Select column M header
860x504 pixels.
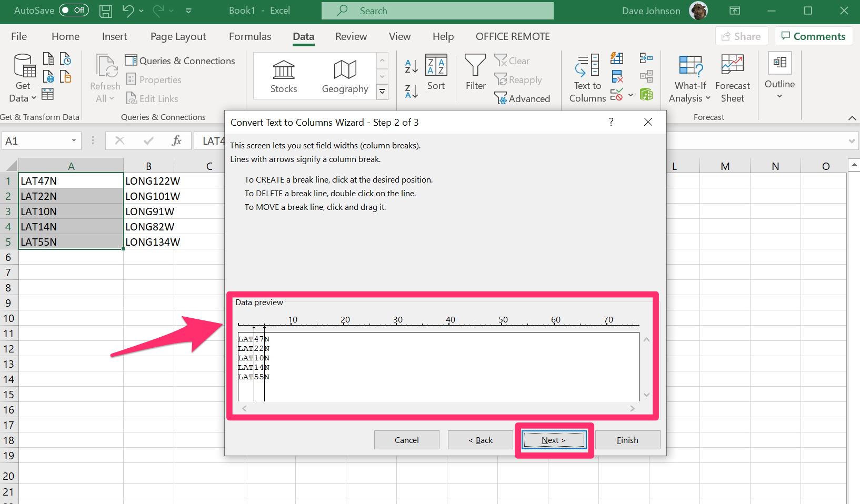pos(725,166)
